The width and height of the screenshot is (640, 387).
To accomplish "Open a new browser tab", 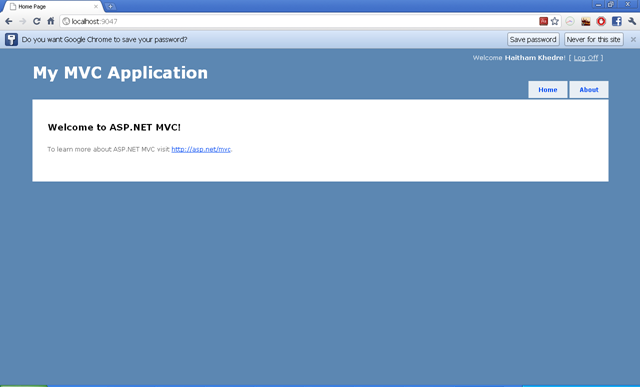I will pyautogui.click(x=110, y=7).
